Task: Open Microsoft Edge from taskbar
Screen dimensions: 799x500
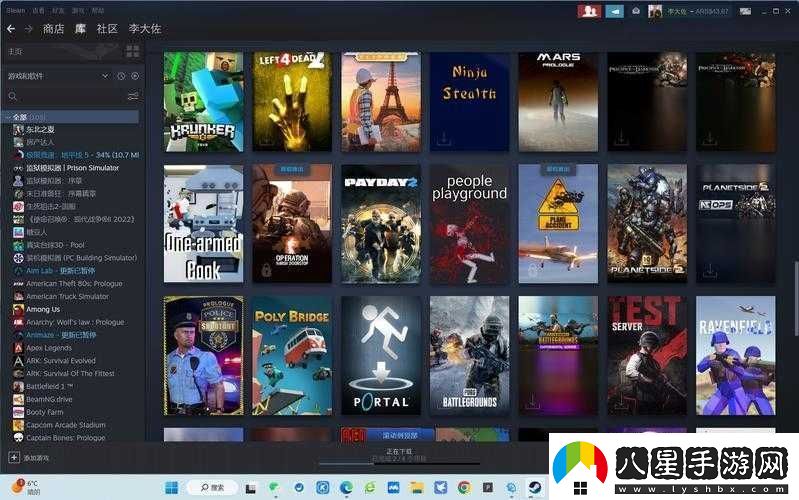Action: 347,488
